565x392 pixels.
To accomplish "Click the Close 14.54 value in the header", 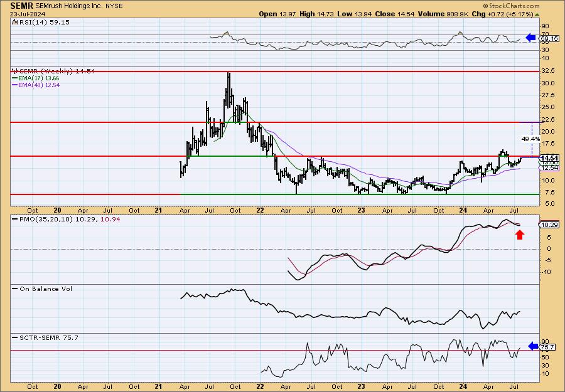I will (x=395, y=14).
